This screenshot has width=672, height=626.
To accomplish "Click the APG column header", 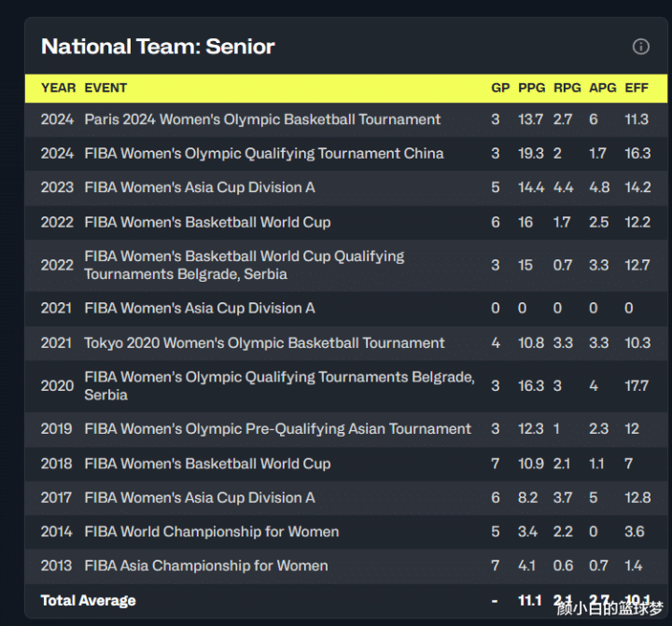I will pyautogui.click(x=602, y=88).
